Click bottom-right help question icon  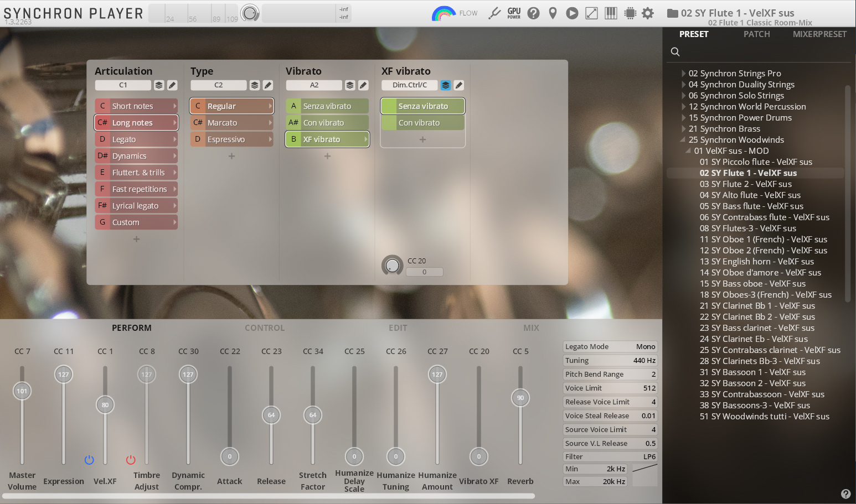point(845,494)
